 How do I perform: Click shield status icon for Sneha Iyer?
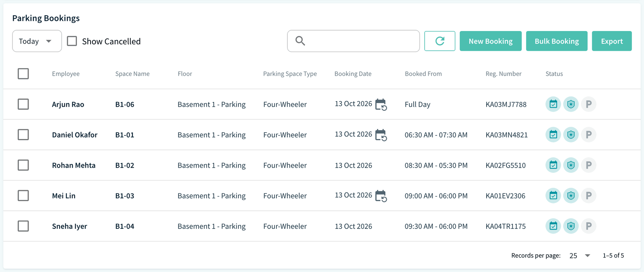pos(571,226)
